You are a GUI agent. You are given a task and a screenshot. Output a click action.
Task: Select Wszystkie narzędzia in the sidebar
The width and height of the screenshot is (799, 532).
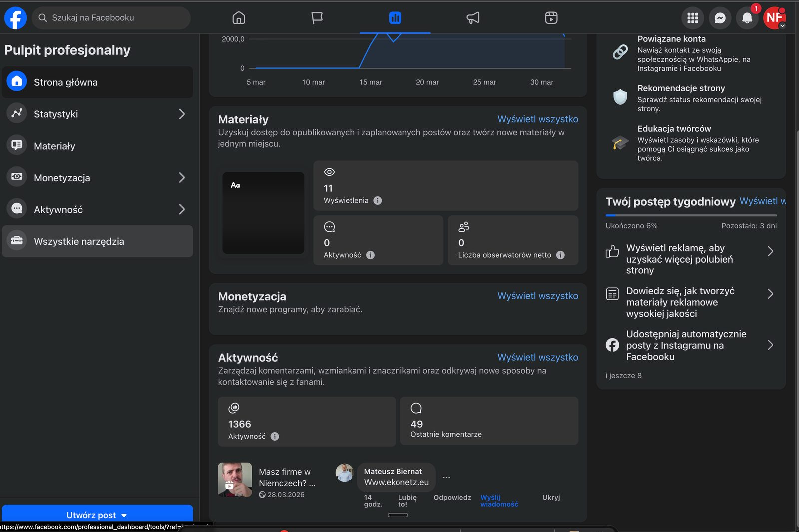[x=79, y=242]
